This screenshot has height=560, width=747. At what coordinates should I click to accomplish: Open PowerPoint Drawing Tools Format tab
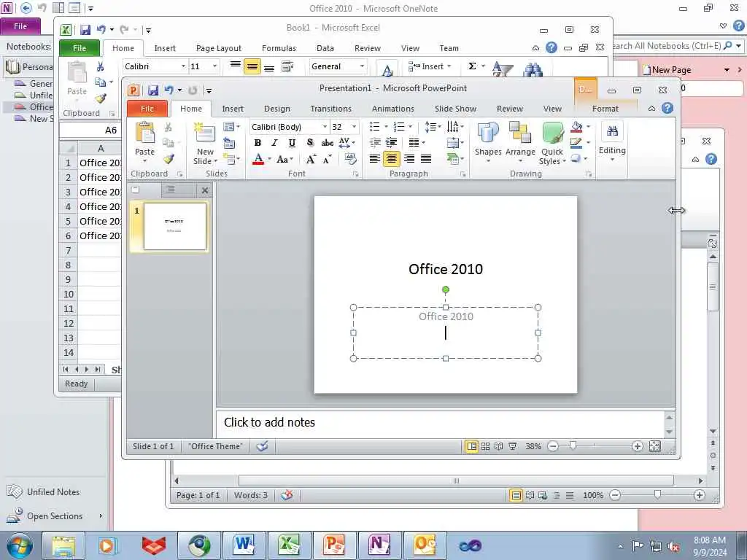click(605, 109)
